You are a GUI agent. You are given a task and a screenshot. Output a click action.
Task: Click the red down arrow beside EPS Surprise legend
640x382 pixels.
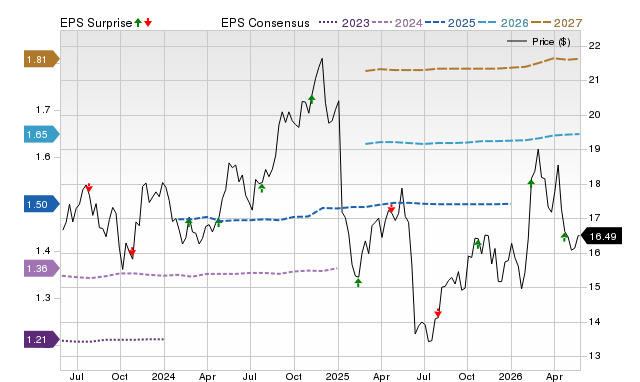click(148, 23)
